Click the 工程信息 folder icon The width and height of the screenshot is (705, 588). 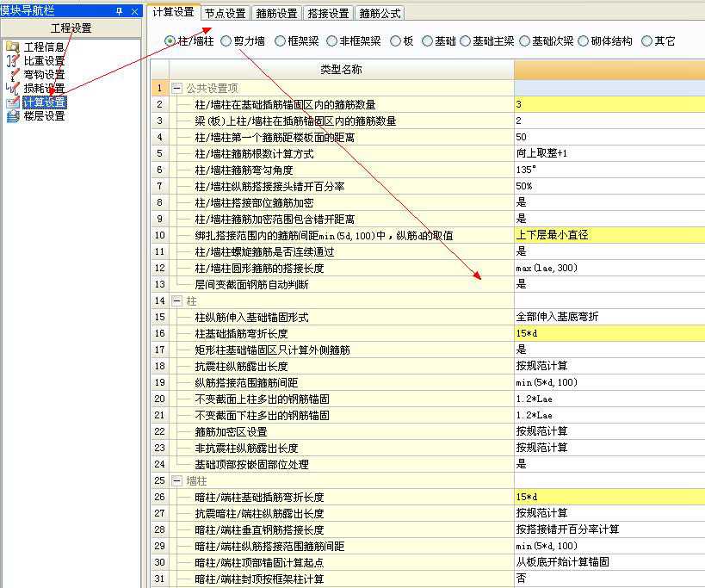click(x=13, y=46)
